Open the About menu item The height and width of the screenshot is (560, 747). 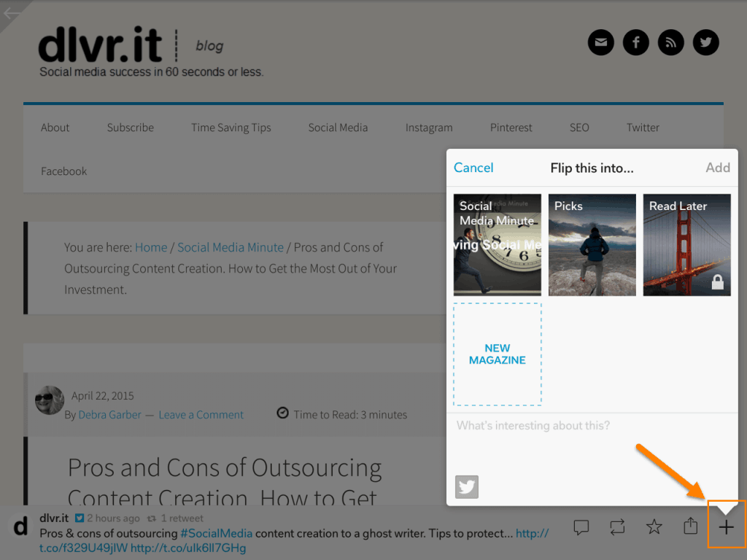tap(55, 128)
